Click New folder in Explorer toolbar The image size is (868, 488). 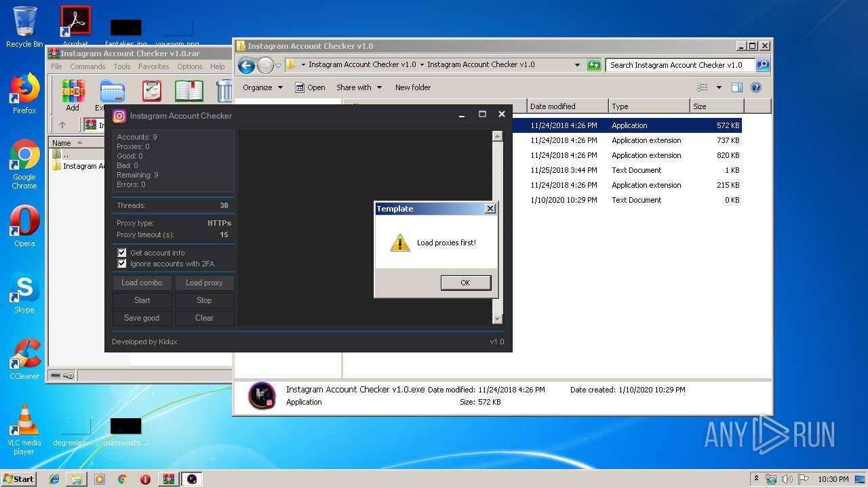click(413, 87)
